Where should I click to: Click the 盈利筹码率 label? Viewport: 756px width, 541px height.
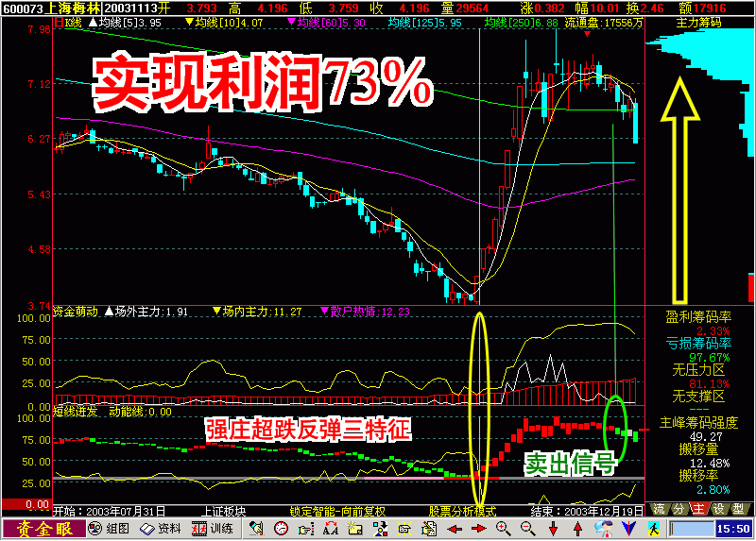(x=698, y=317)
